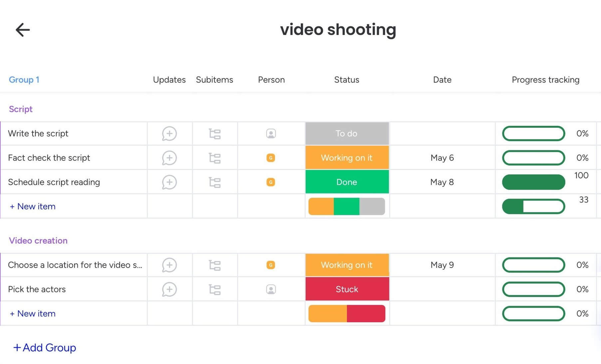
Task: Open the Done status for Schedule script reading
Action: pyautogui.click(x=347, y=182)
